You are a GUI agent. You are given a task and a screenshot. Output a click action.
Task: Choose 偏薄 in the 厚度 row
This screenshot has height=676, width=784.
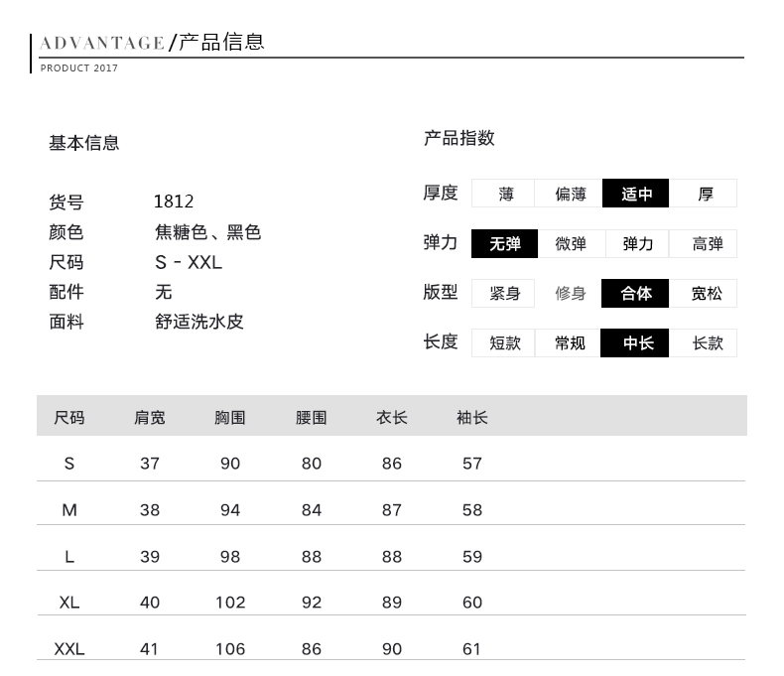570,194
